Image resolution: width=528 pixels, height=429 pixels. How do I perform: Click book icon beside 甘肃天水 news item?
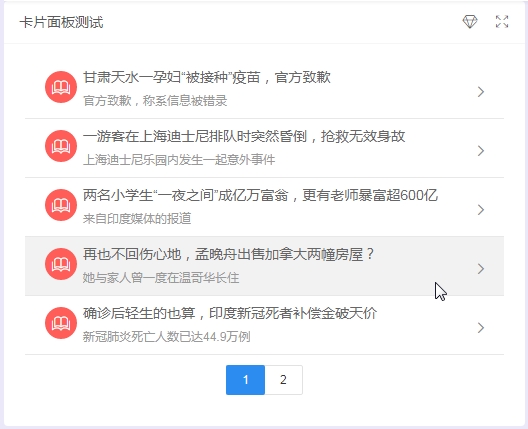click(x=61, y=87)
